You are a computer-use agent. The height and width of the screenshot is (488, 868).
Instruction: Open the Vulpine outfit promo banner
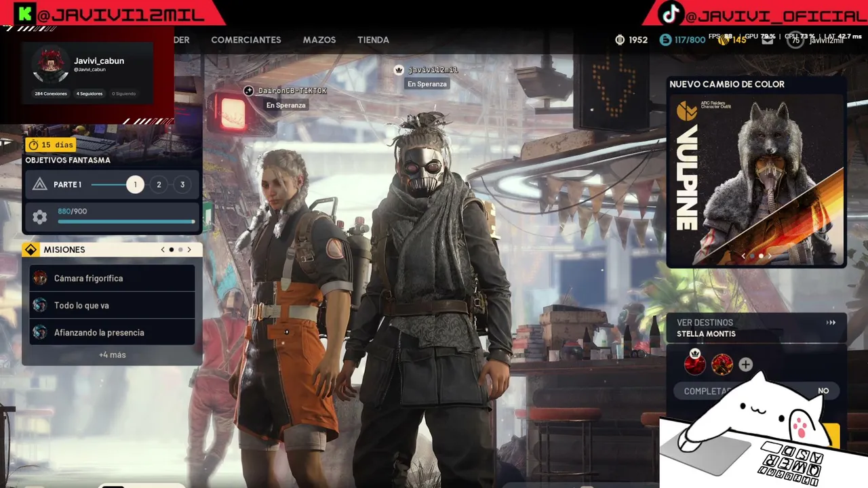(757, 180)
